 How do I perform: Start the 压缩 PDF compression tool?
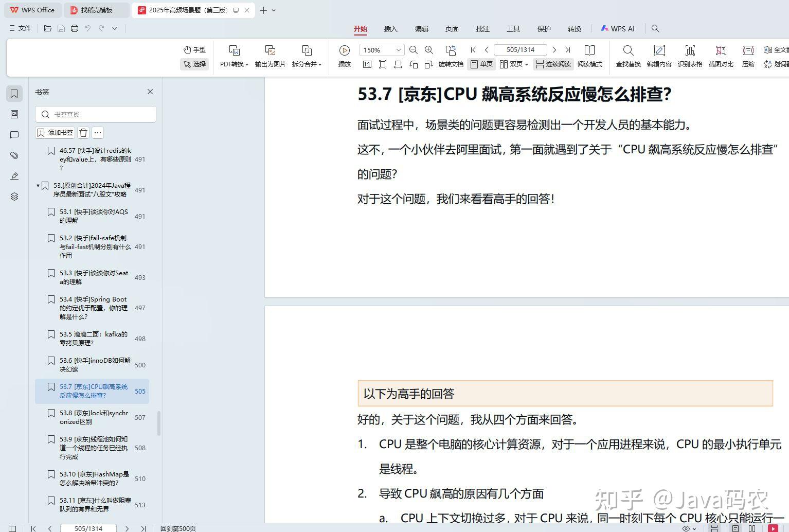748,56
